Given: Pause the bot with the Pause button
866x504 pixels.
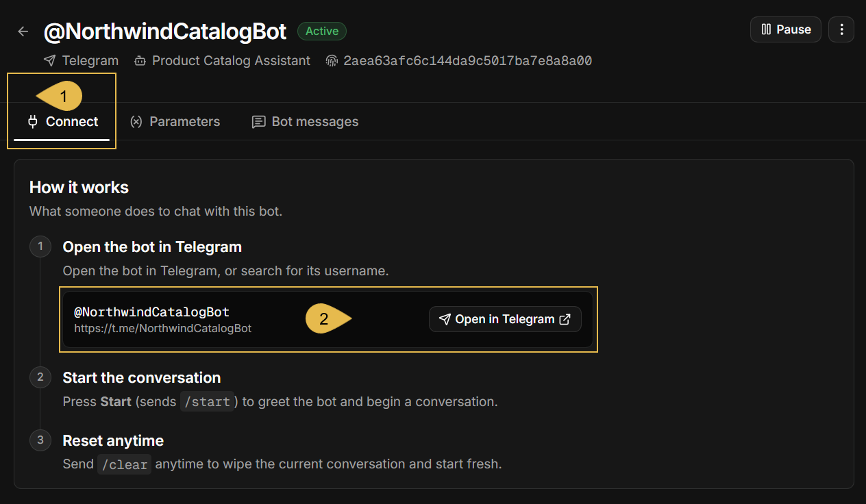Looking at the screenshot, I should pos(786,29).
